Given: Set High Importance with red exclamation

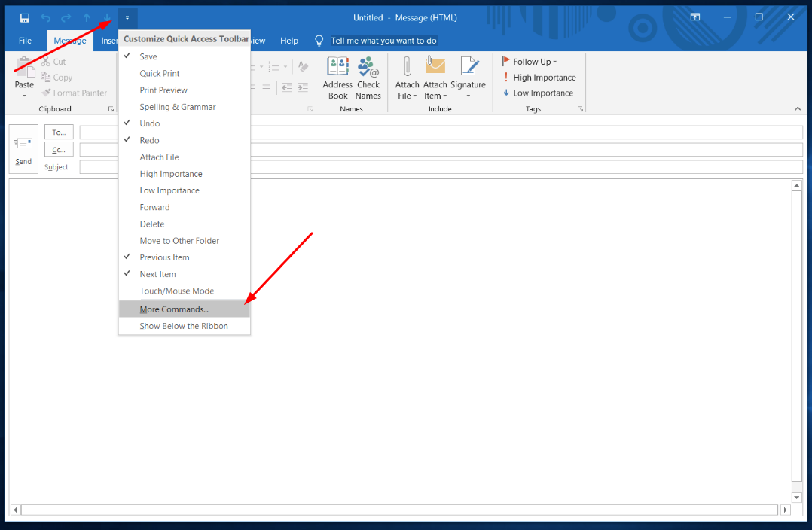Looking at the screenshot, I should tap(539, 77).
